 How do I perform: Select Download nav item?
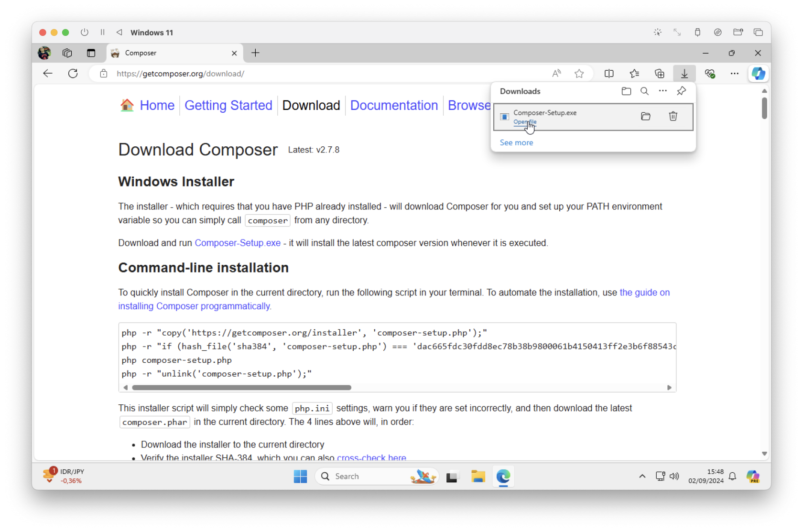click(311, 105)
